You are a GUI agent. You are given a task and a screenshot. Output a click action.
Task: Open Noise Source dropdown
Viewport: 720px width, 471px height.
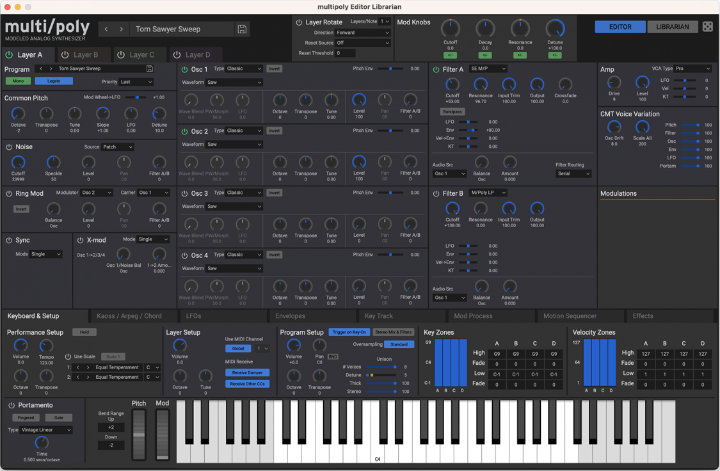click(118, 147)
